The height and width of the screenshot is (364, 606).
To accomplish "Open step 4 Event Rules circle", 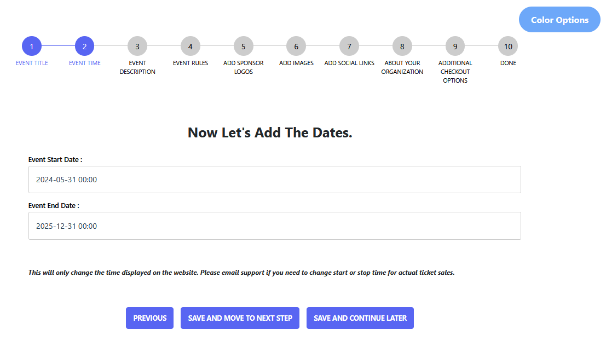I will coord(191,47).
